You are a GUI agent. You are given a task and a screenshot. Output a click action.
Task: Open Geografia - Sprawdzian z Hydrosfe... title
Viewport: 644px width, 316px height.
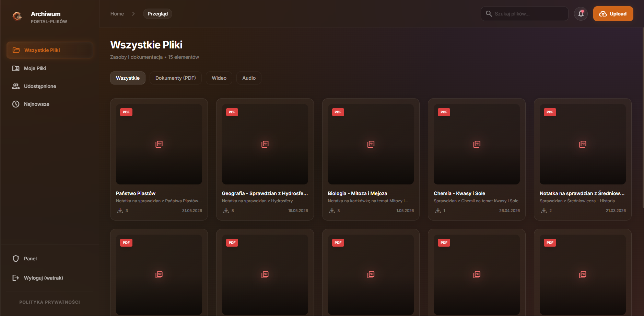tap(265, 193)
